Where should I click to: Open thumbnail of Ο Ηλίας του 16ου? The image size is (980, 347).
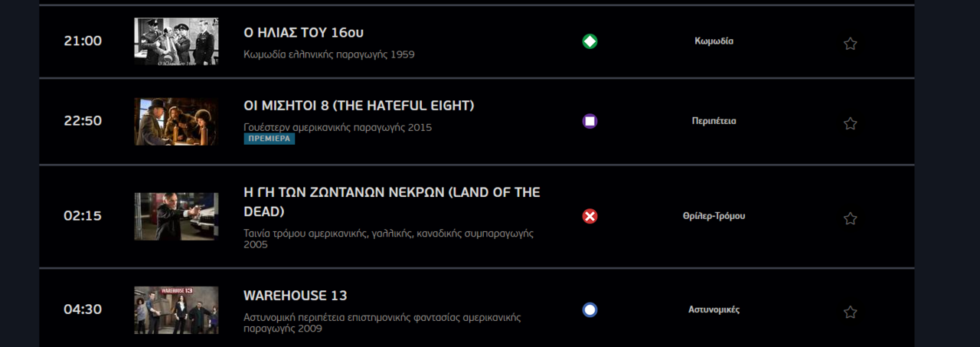[x=176, y=41]
